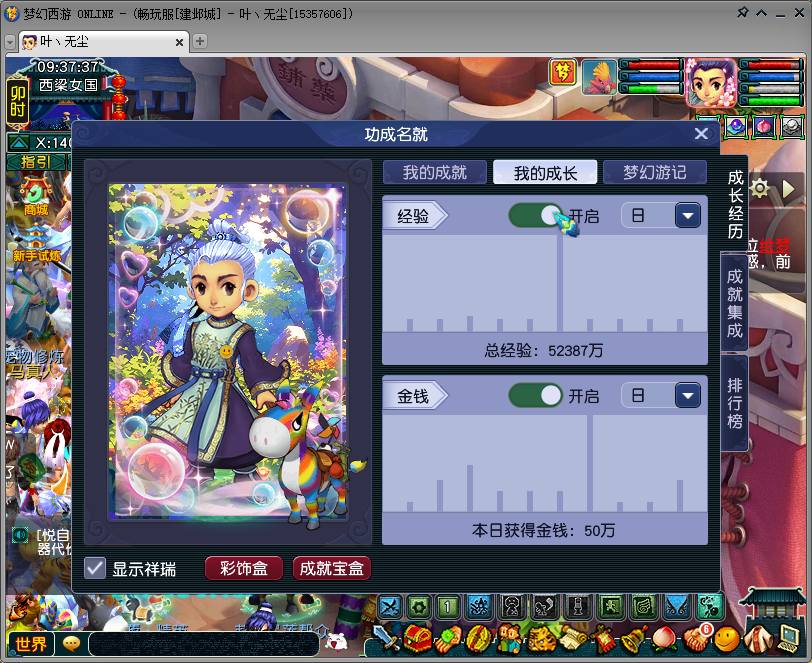
Task: Click the blue swirl spell shortcut icon
Action: coord(480,606)
